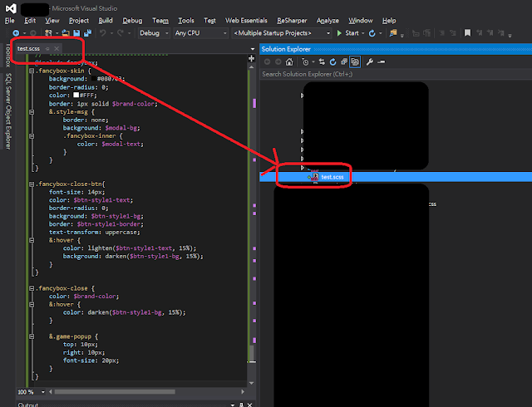Viewport: 532px width, 407px height.
Task: Sync with Active Document in Solution Explorer
Action: 322,61
